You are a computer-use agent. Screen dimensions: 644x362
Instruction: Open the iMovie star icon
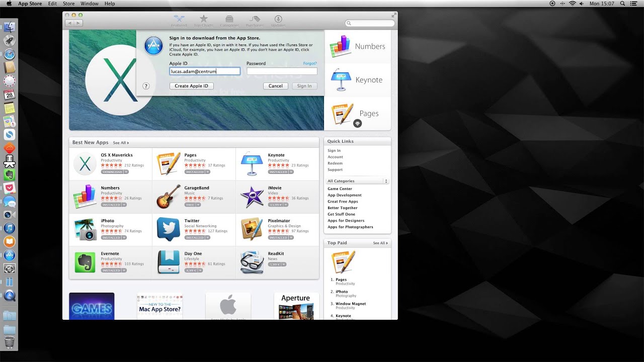[252, 197]
